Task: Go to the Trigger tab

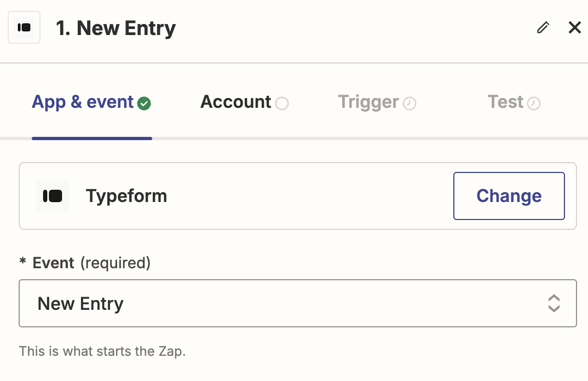Action: point(377,102)
